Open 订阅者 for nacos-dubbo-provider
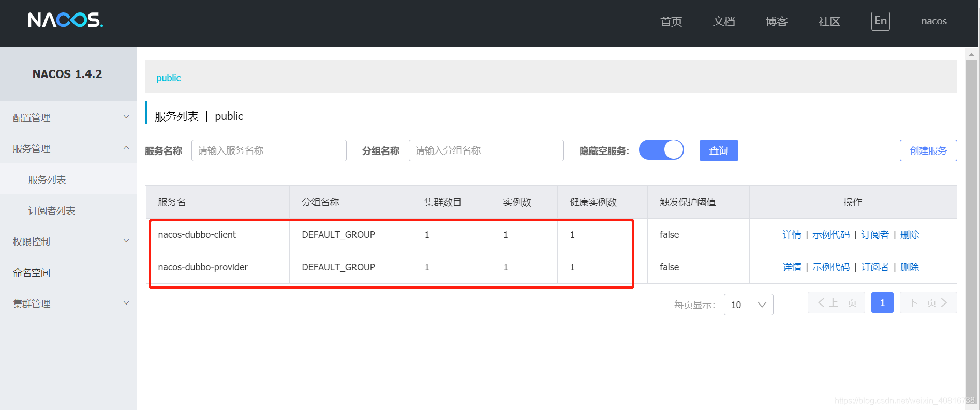Screen dimensions: 980x410 875,267
